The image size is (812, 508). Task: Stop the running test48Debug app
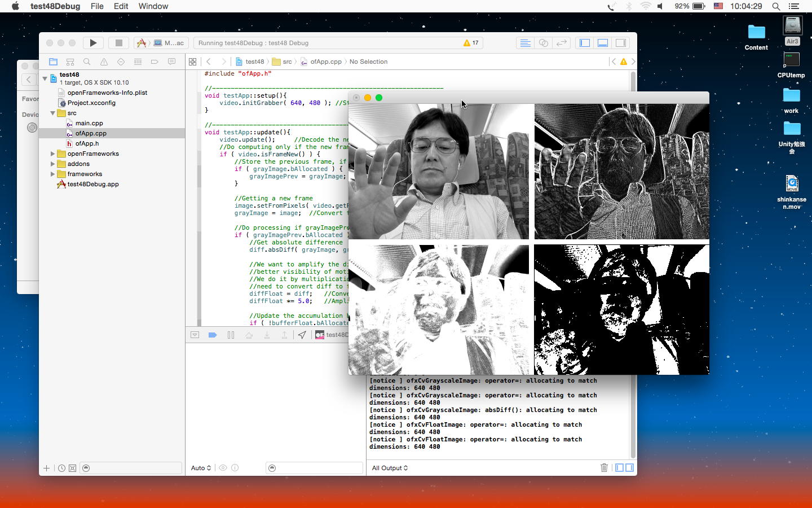pyautogui.click(x=118, y=43)
